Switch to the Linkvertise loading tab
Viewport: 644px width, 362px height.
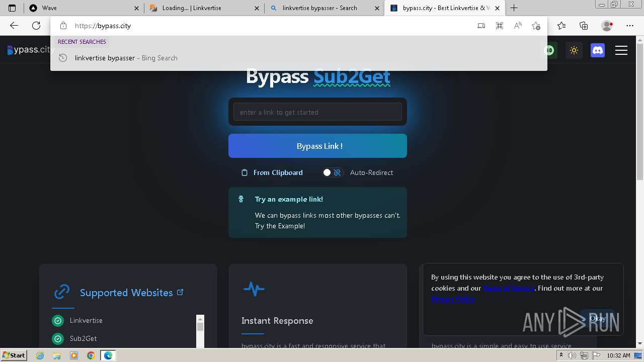coord(204,8)
